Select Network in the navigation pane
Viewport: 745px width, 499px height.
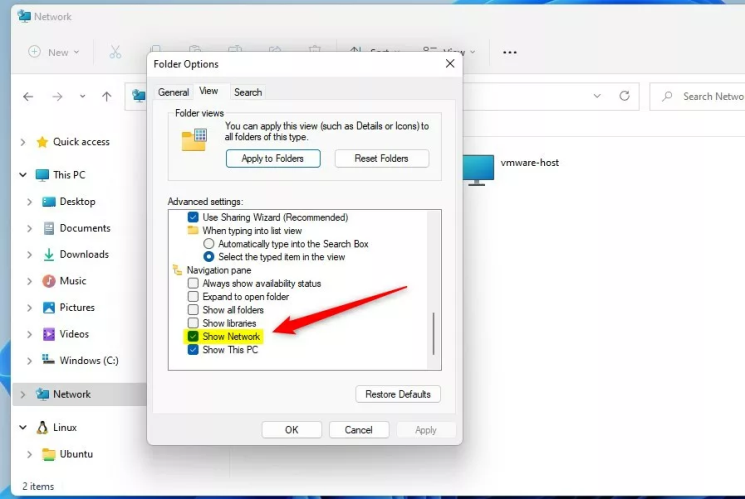point(71,394)
